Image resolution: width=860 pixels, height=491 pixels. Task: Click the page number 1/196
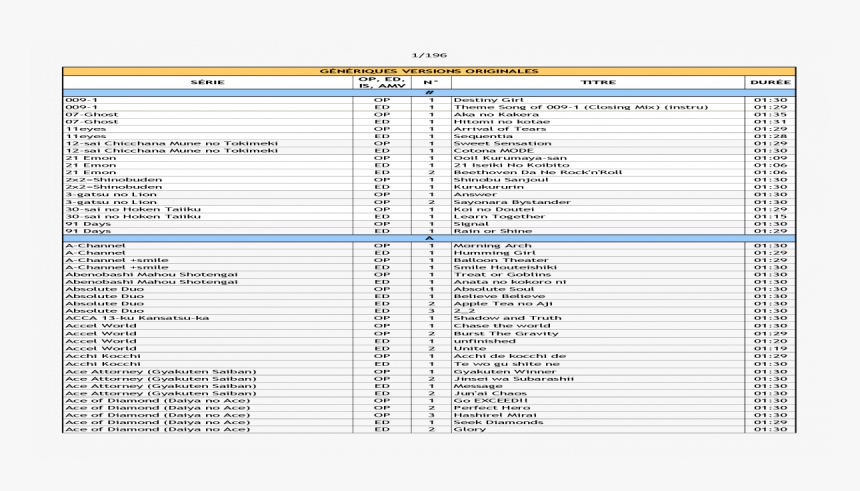(429, 55)
